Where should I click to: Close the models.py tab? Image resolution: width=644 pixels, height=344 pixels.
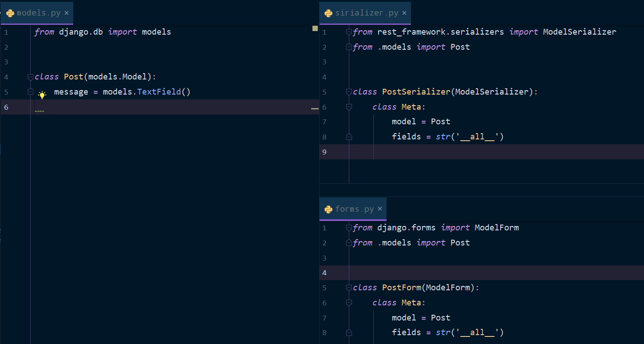pyautogui.click(x=67, y=13)
